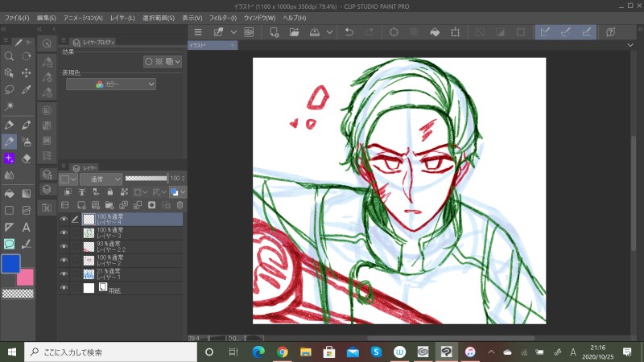Click the Save icon in command bar
The width and height of the screenshot is (644, 362).
coord(315,32)
